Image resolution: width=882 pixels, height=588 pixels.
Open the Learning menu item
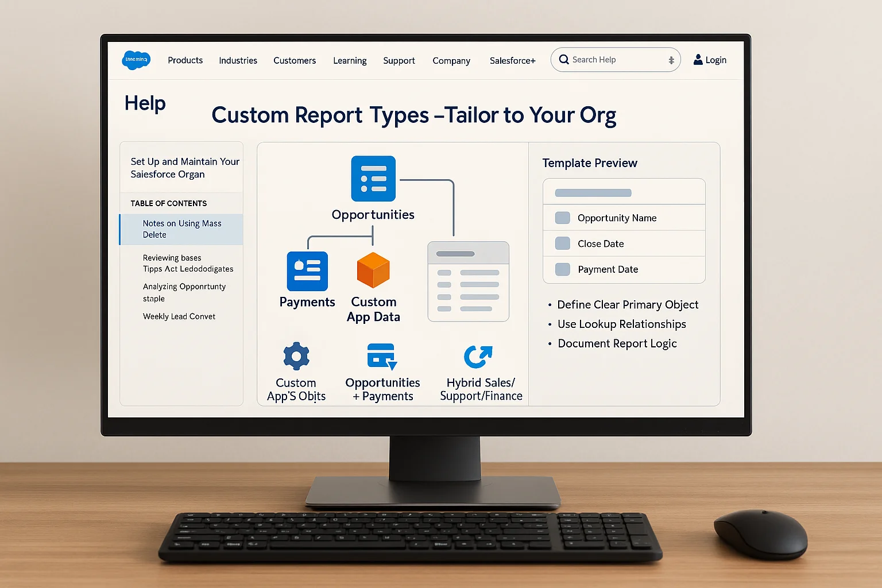click(350, 60)
